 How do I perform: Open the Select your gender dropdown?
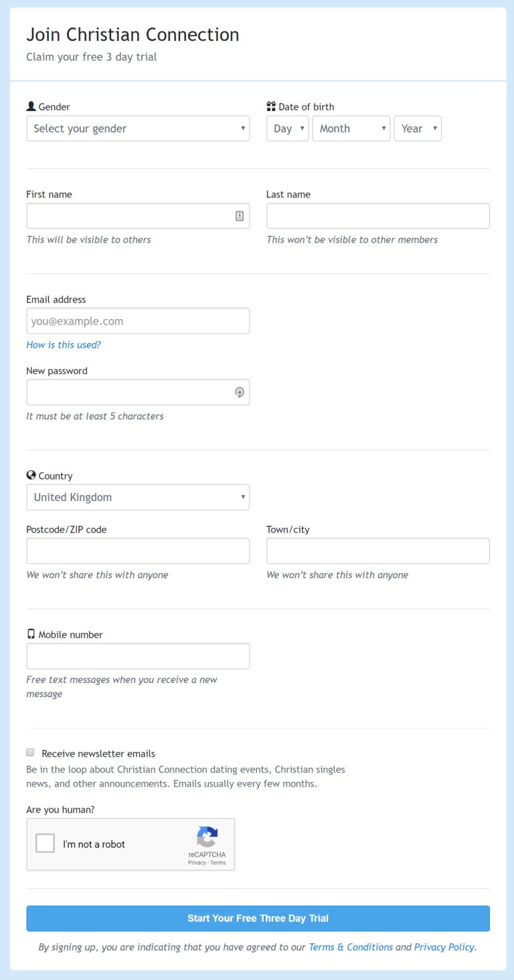[138, 128]
